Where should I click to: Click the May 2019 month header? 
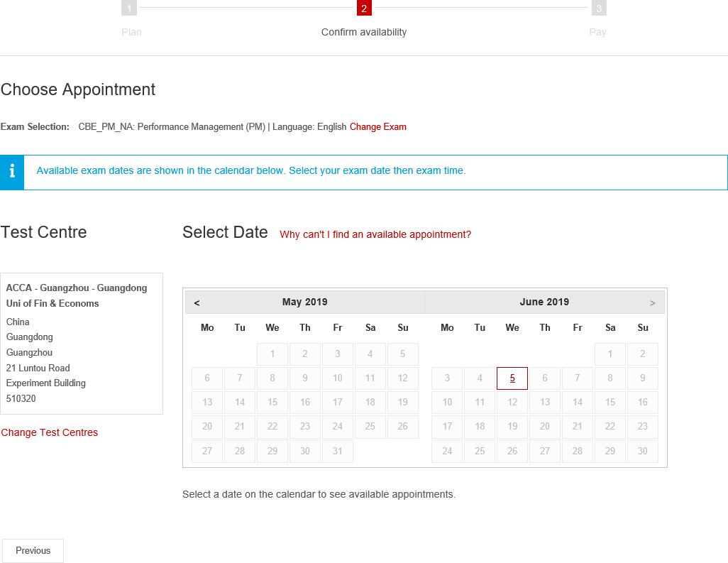pyautogui.click(x=304, y=302)
